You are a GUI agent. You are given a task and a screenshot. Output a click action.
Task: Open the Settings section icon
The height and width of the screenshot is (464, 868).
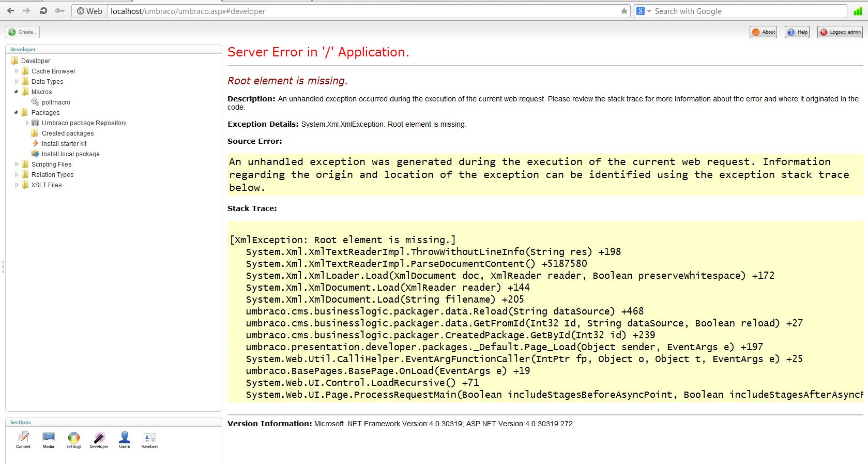(x=74, y=439)
